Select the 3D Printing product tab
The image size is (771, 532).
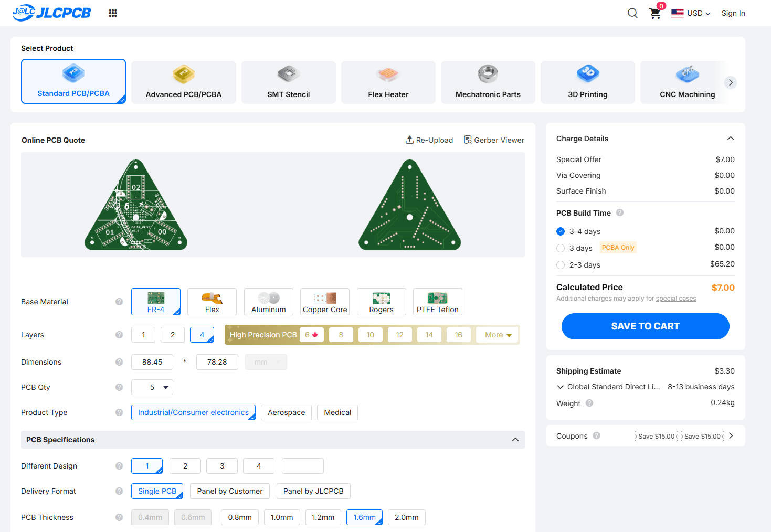588,82
